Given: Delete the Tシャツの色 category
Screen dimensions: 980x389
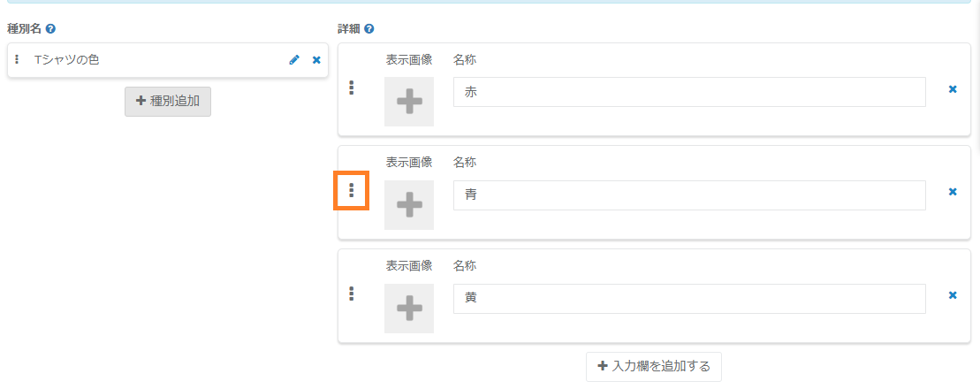Looking at the screenshot, I should click(x=316, y=60).
